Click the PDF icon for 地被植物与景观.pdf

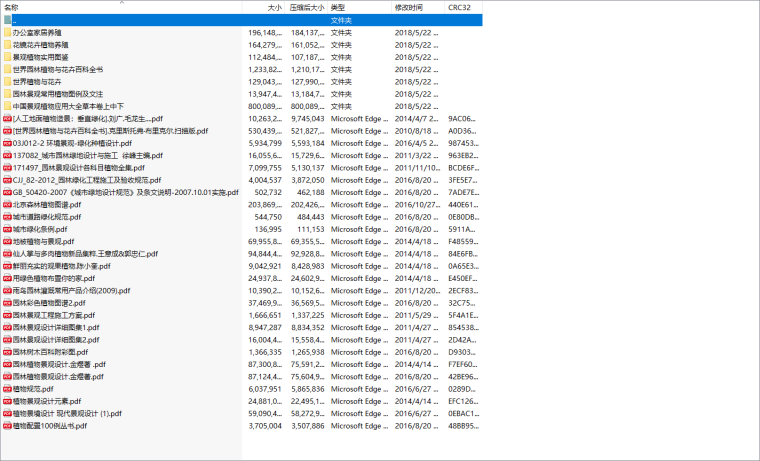point(7,241)
